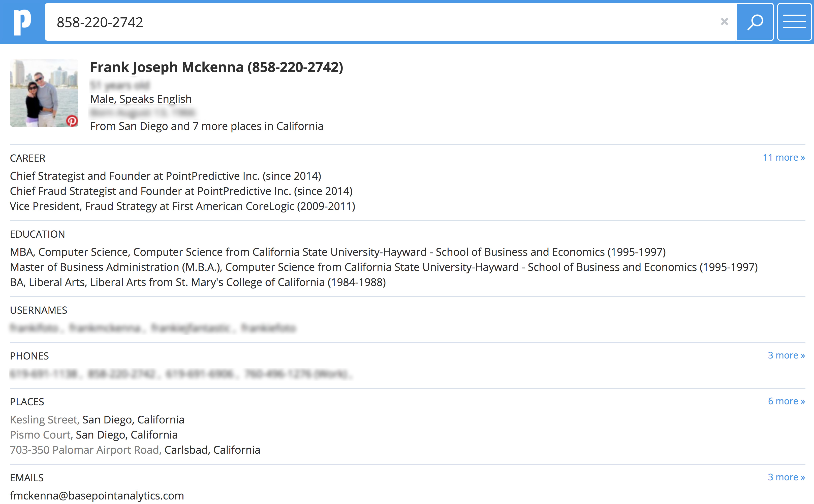Show 3 more phone numbers
This screenshot has width=814, height=504.
786,355
